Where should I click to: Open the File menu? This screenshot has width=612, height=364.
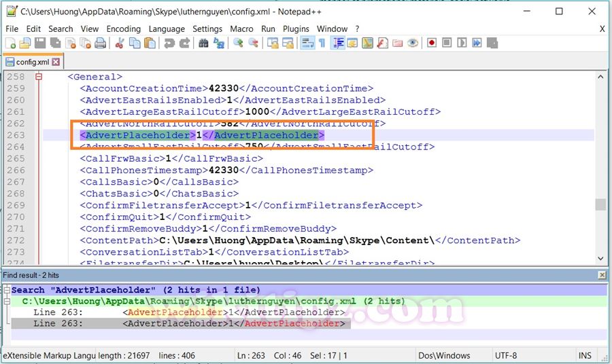pyautogui.click(x=12, y=29)
